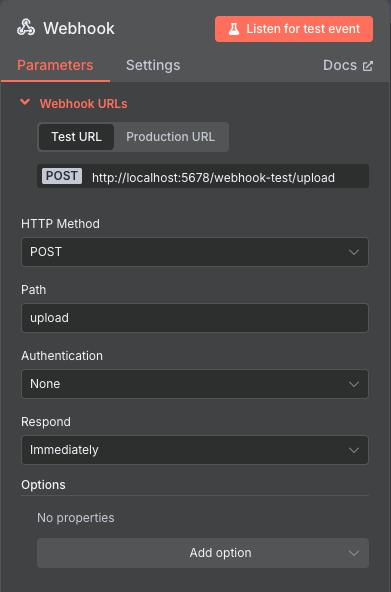Expand the Add option dropdown
Viewport: 391px width, 592px height.
click(x=203, y=553)
